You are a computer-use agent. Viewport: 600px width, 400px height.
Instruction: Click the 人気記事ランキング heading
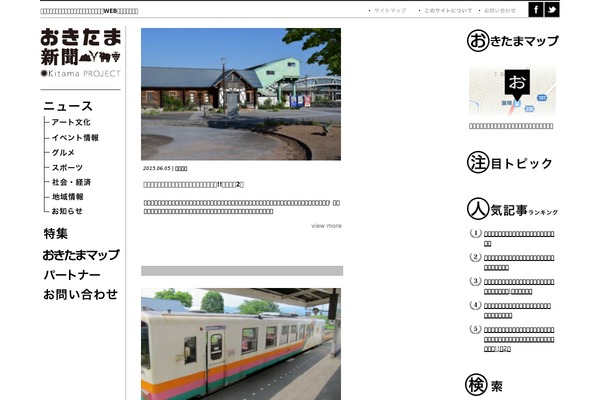coord(512,209)
